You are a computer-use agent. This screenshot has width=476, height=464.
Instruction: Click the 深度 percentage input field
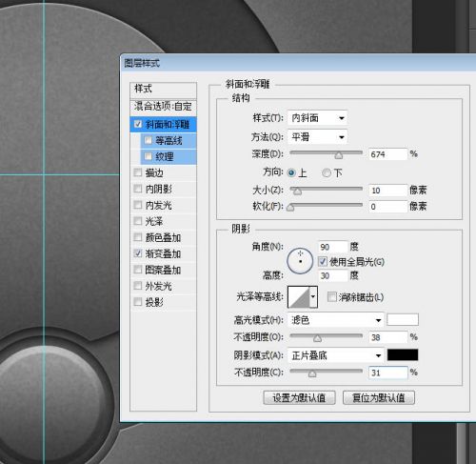(x=387, y=154)
